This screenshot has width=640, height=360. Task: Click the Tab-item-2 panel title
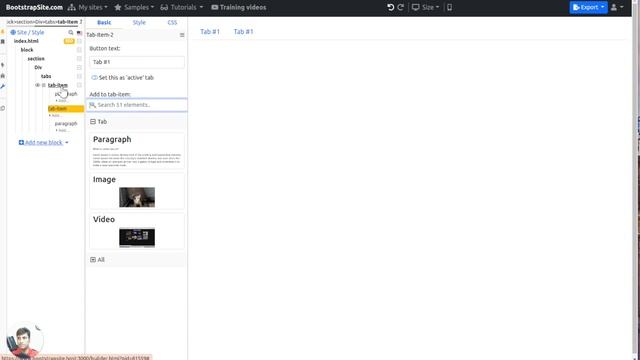tap(100, 35)
